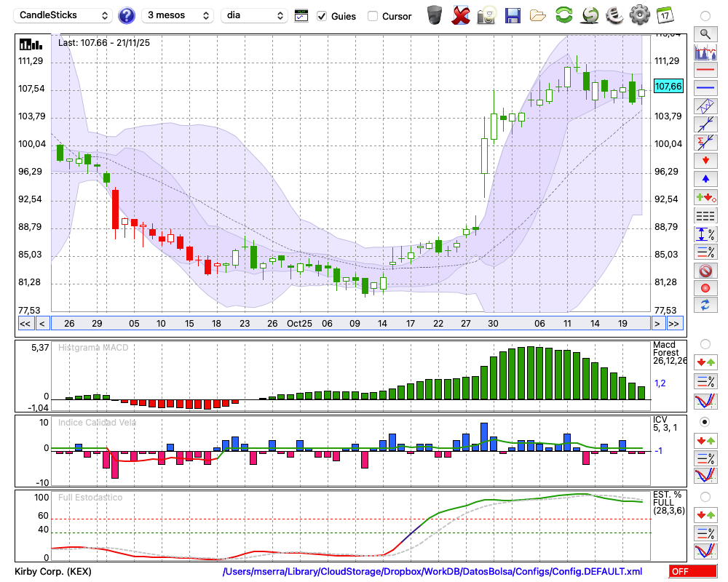728x582 pixels.
Task: Click the date timeline scrollbar at Oct25
Action: pos(298,324)
